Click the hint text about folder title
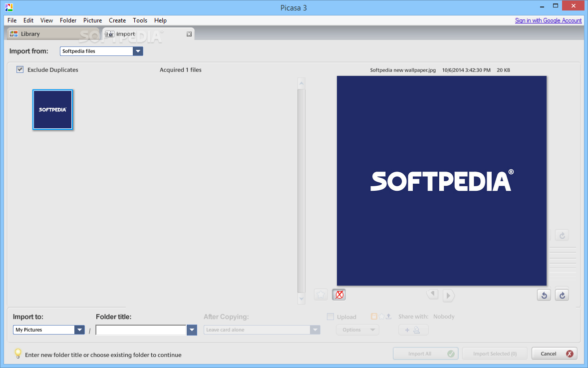Viewport: 588px width, 368px height. (x=103, y=355)
